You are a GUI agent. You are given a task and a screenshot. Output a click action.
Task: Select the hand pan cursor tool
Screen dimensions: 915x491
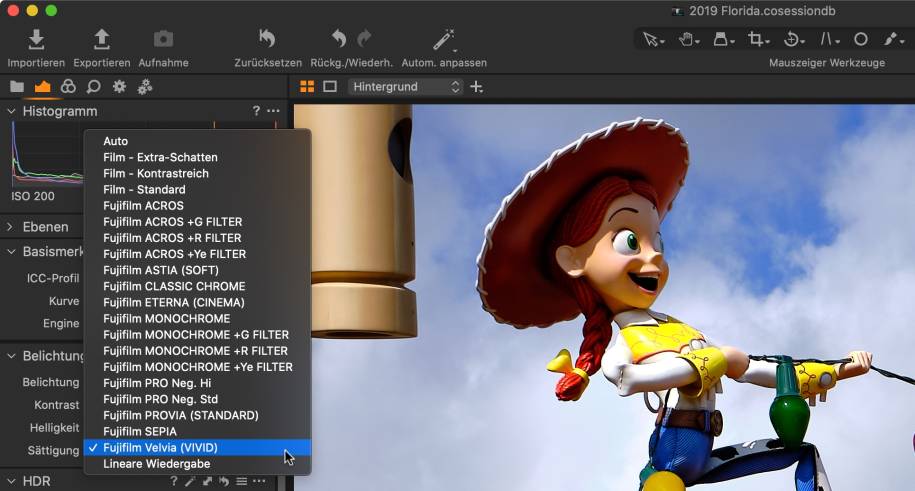coord(686,39)
